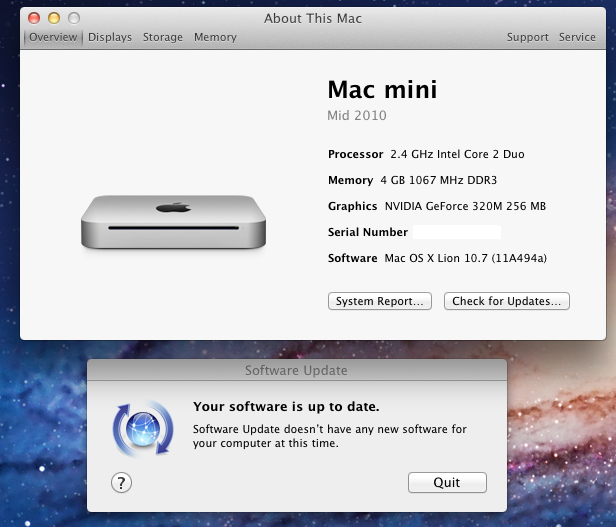Click the Processor label
This screenshot has width=616, height=527.
[x=356, y=154]
